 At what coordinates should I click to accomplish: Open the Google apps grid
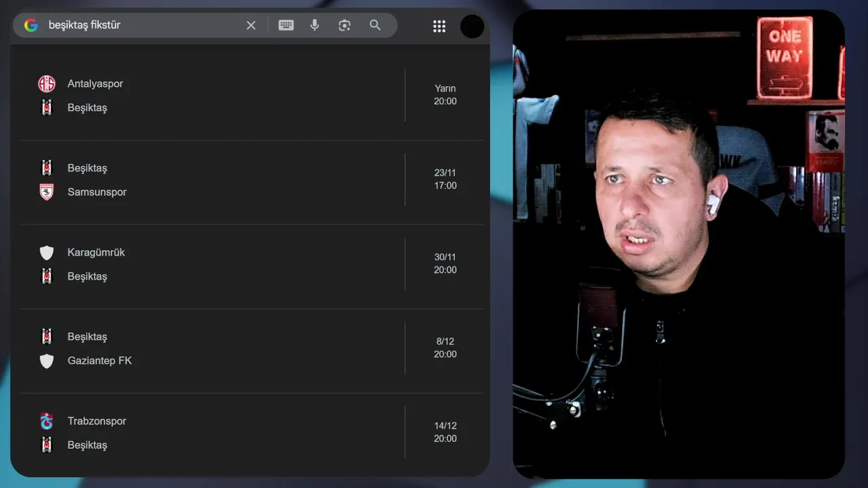[439, 26]
